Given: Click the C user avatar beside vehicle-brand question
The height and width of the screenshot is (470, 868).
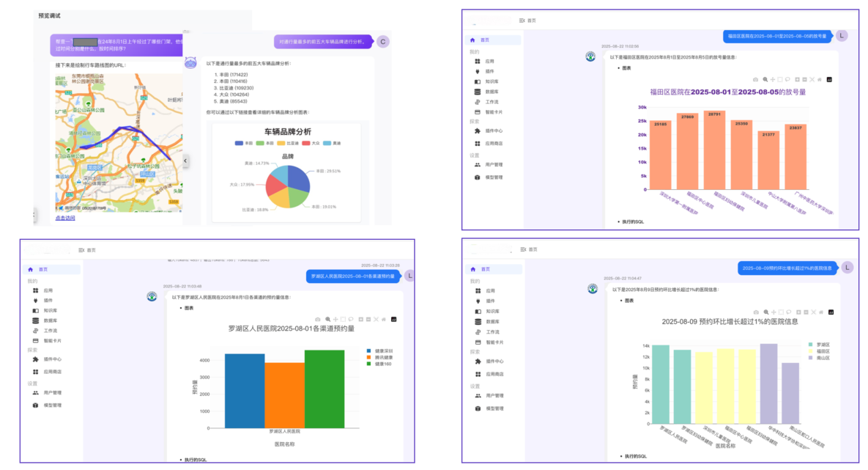Looking at the screenshot, I should click(x=382, y=42).
